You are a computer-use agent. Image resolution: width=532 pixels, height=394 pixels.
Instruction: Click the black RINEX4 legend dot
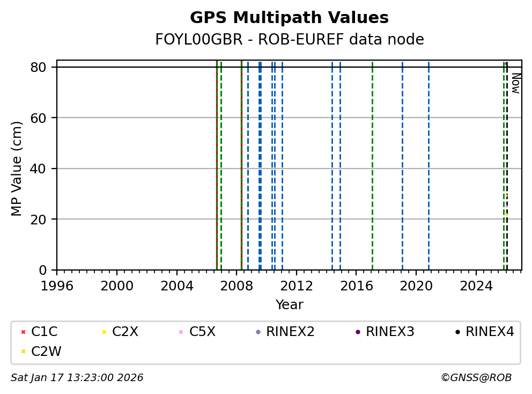click(x=457, y=332)
